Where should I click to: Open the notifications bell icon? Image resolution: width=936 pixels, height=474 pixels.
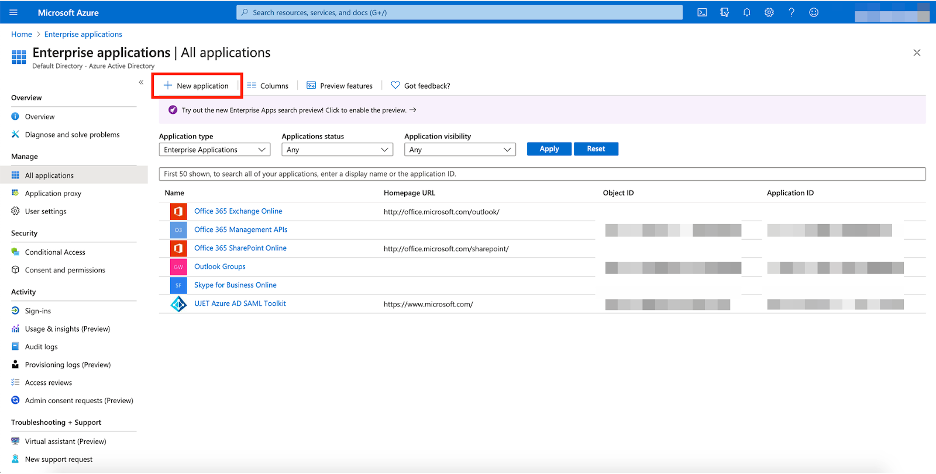[x=746, y=12]
